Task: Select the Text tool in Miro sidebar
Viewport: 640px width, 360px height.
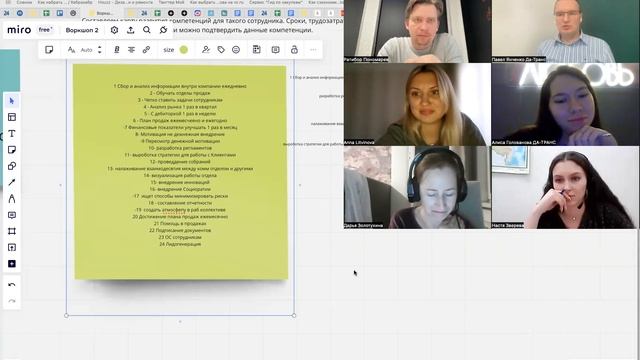Action: (11, 133)
